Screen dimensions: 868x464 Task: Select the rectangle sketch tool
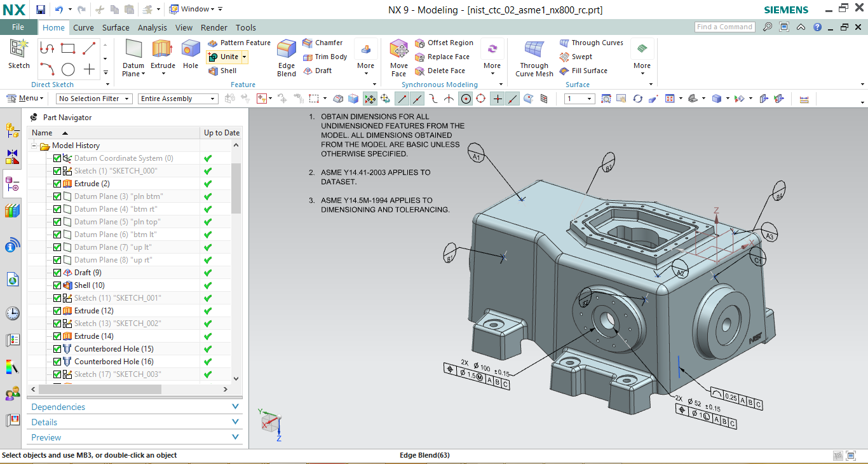click(x=68, y=48)
